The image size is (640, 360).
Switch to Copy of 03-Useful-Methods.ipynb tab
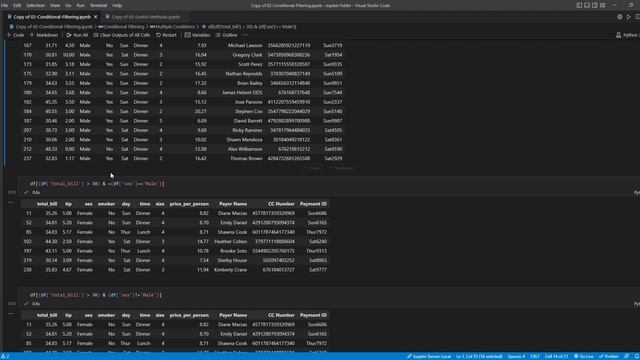[x=146, y=17]
